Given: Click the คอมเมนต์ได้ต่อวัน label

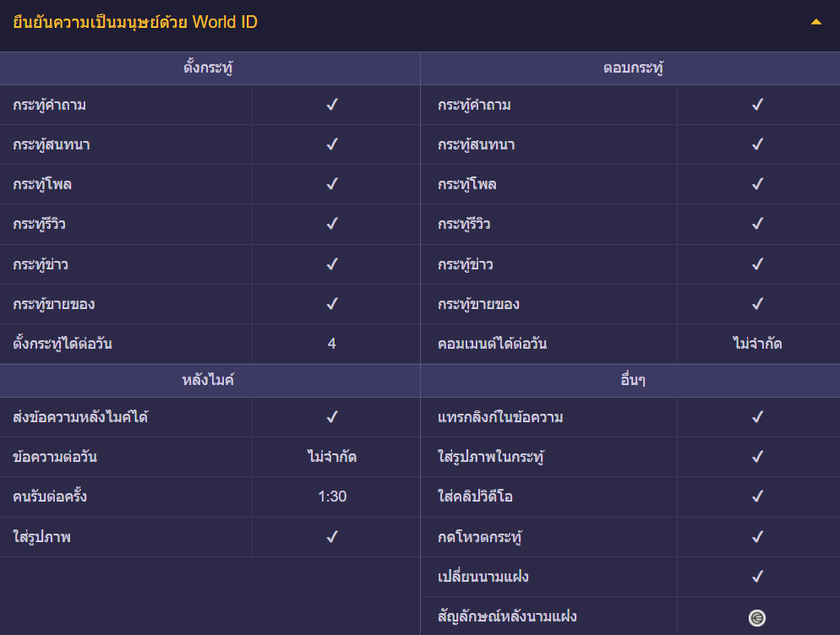Looking at the screenshot, I should 493,344.
